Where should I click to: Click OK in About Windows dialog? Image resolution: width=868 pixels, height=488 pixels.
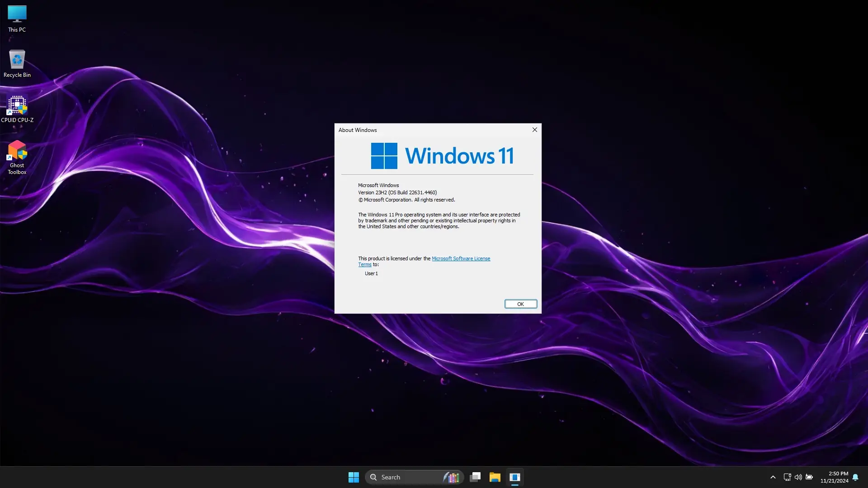[x=520, y=304]
